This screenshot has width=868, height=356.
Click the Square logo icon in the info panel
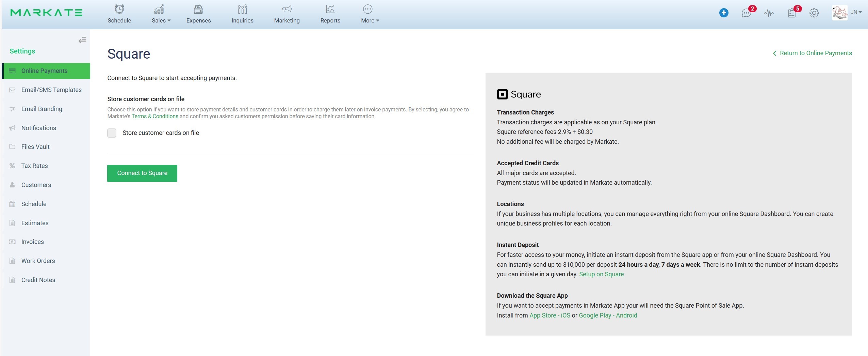[x=502, y=94]
